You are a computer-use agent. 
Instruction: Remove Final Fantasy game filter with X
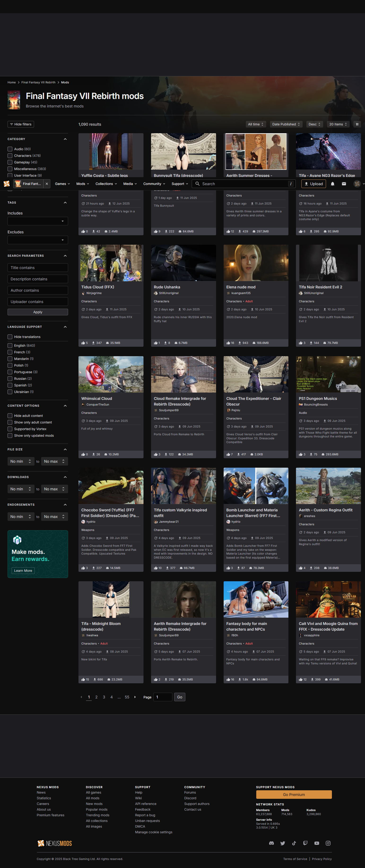(x=47, y=184)
